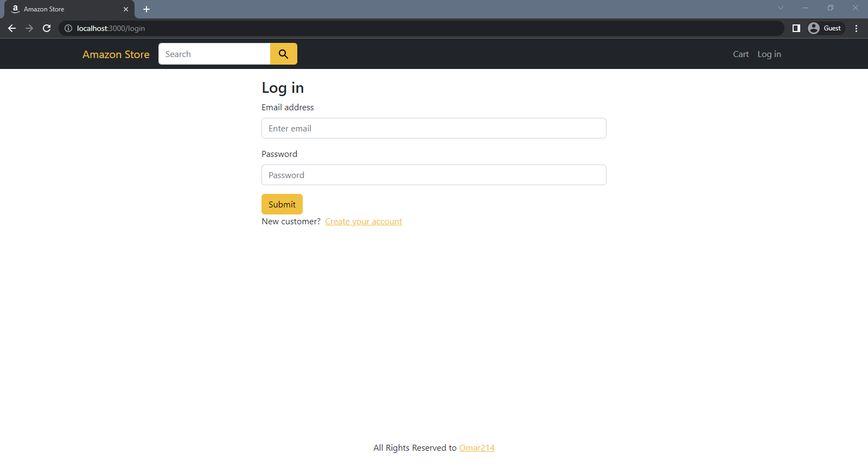Click the Email address label
The image size is (868, 467).
click(288, 108)
